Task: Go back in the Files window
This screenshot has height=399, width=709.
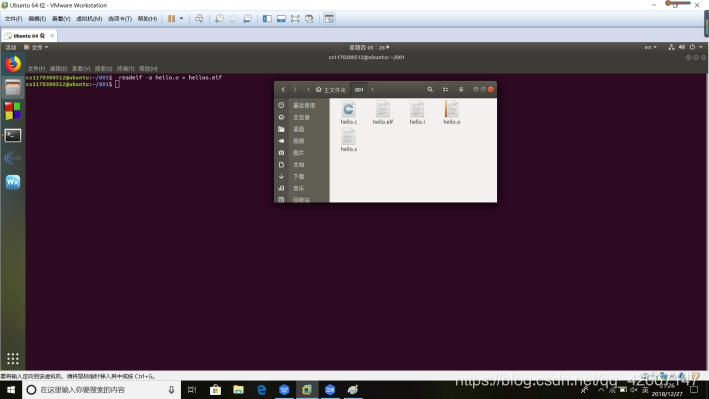Action: click(283, 90)
